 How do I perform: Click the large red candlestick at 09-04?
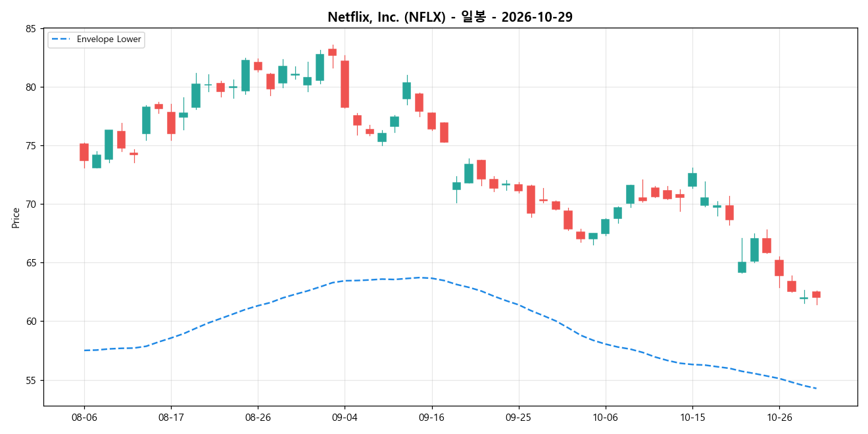coord(345,84)
